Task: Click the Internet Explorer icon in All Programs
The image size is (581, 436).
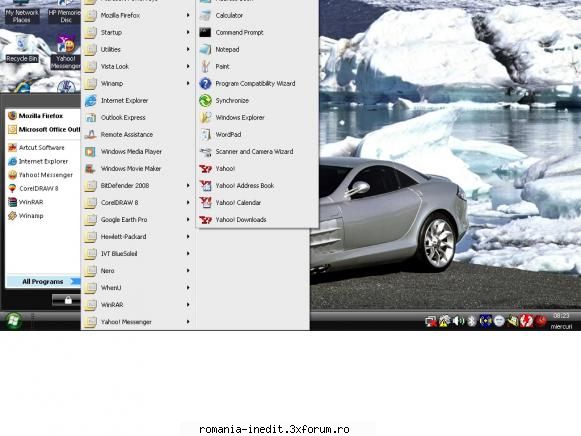Action: [x=90, y=101]
